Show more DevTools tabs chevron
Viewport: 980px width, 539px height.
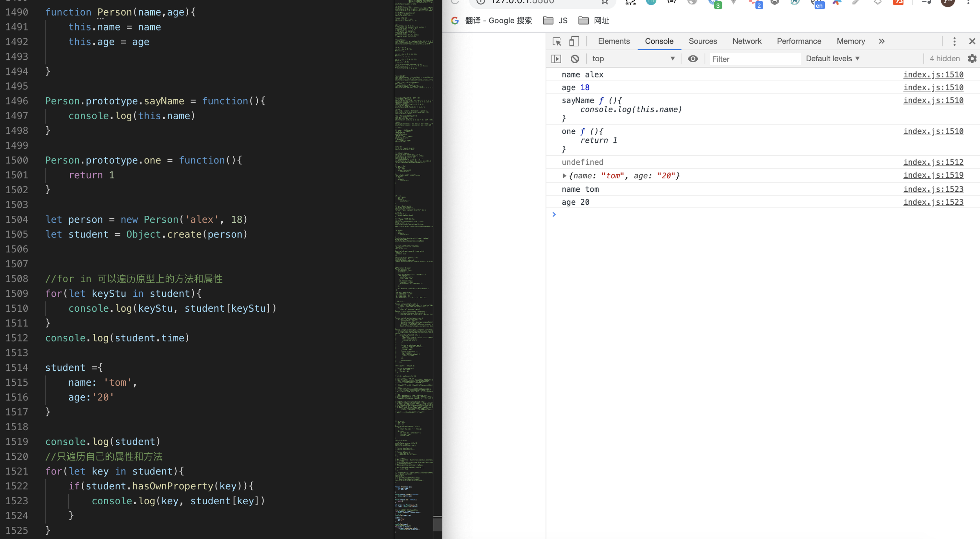pos(881,41)
